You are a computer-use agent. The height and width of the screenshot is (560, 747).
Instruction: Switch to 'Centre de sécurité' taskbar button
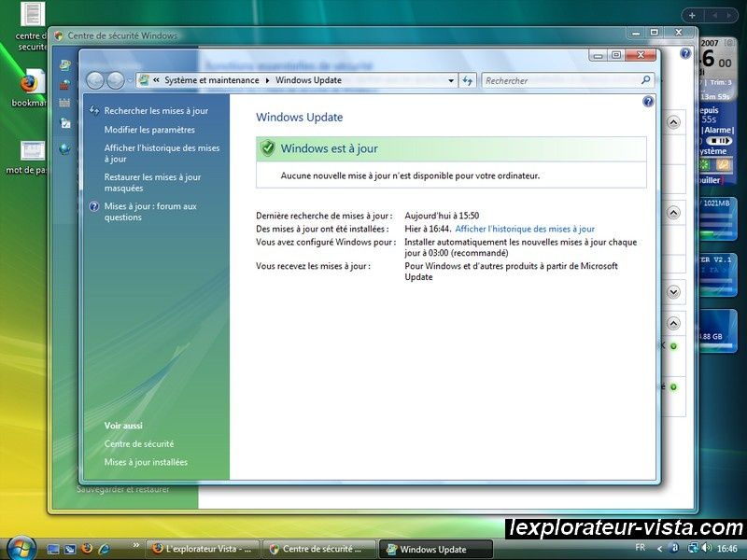point(319,549)
